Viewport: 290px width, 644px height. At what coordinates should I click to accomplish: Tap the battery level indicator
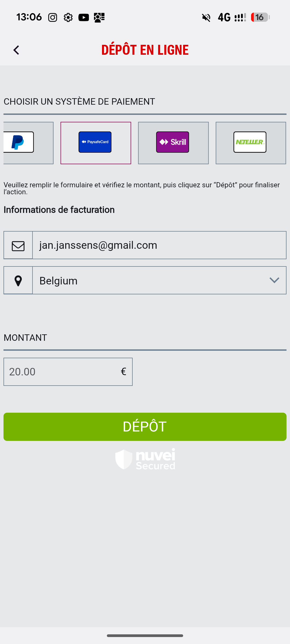(260, 17)
